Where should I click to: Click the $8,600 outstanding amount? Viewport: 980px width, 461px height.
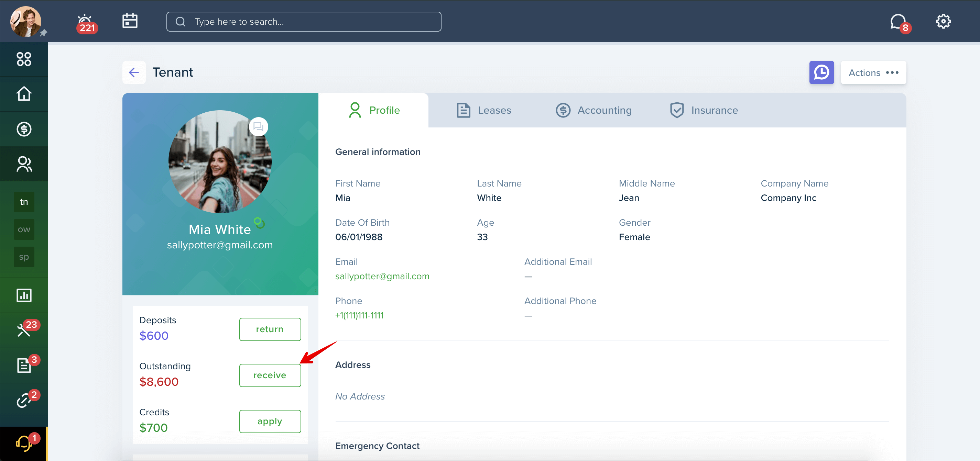point(159,382)
